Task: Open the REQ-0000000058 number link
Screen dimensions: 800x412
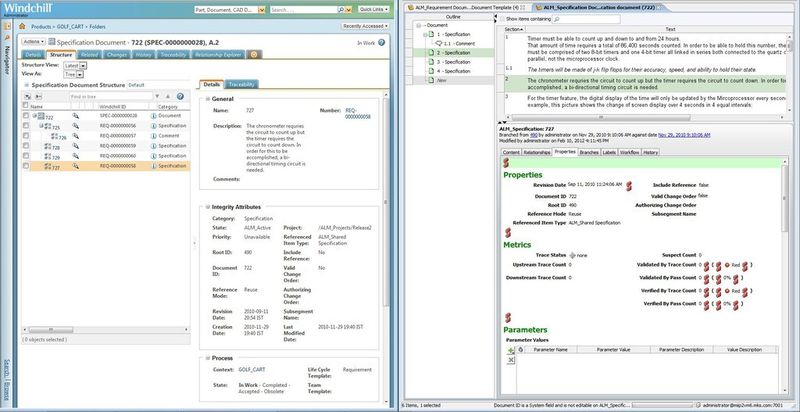Action: point(358,113)
